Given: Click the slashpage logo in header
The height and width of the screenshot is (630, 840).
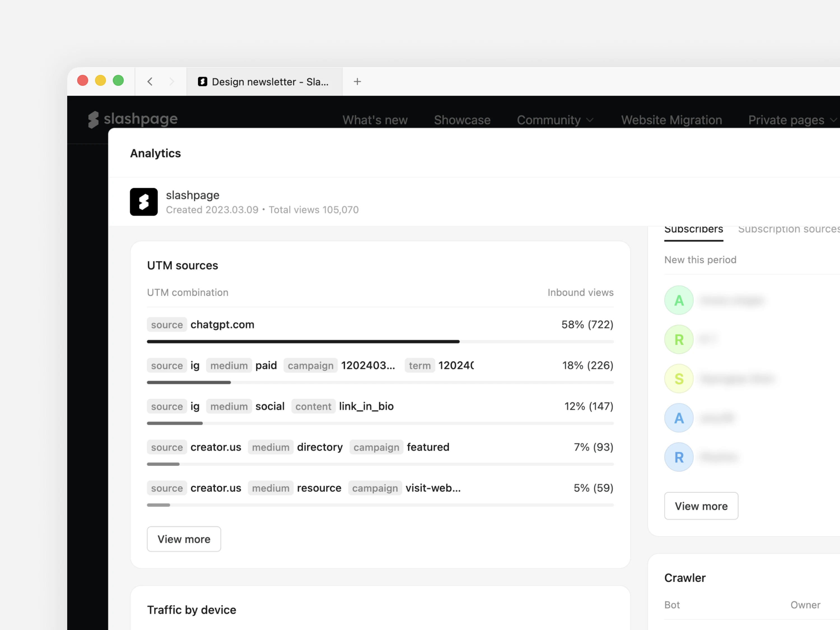Looking at the screenshot, I should click(133, 119).
